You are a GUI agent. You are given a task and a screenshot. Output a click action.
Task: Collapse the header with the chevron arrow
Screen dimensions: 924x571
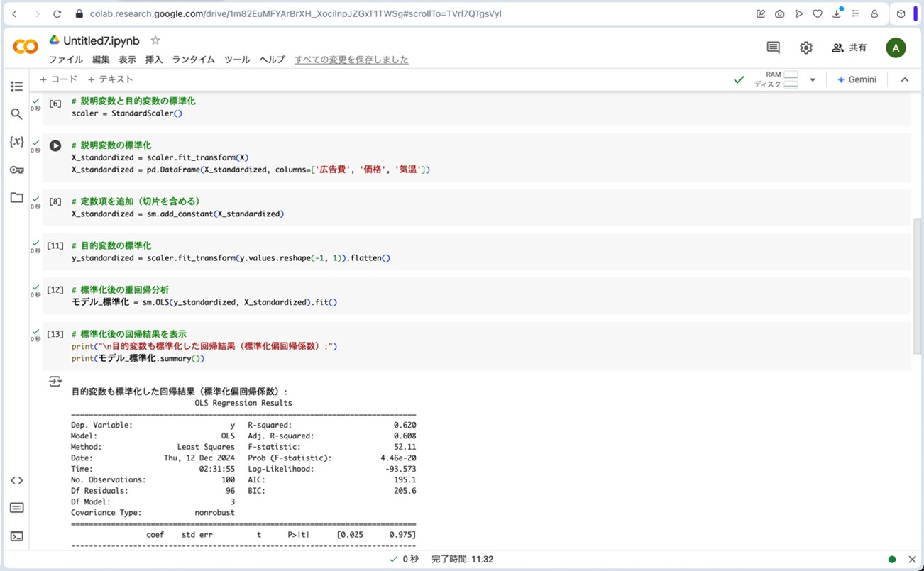pyautogui.click(x=904, y=80)
